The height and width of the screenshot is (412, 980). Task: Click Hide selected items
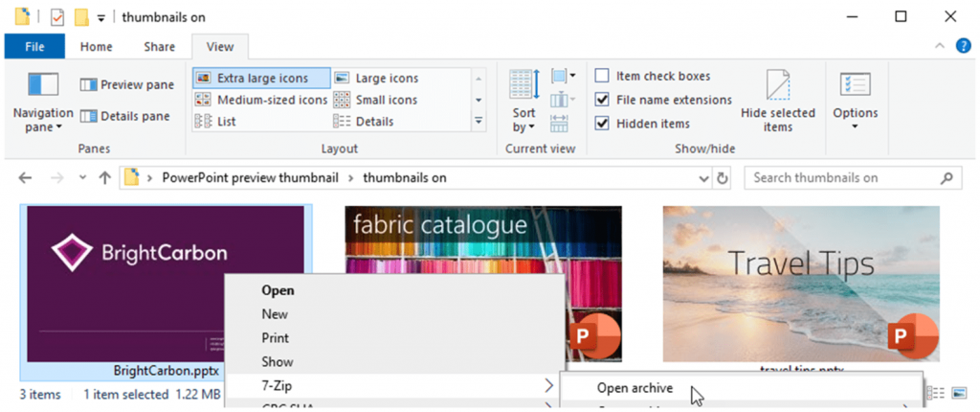[778, 101]
